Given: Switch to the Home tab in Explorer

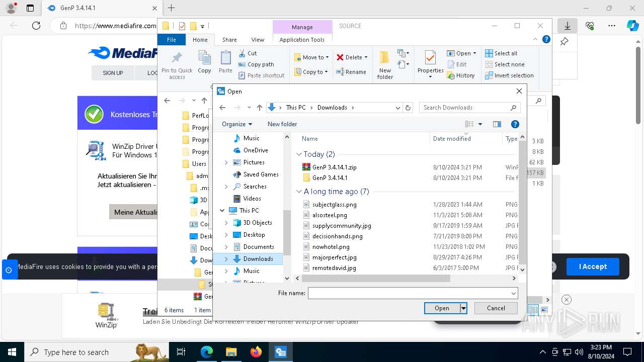Looking at the screenshot, I should click(200, 40).
